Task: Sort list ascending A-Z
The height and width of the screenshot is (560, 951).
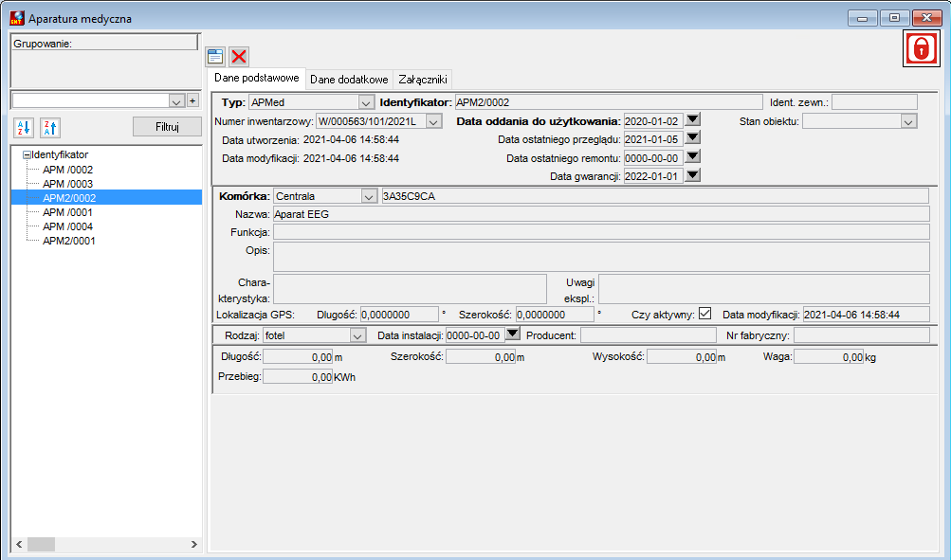Action: [24, 128]
